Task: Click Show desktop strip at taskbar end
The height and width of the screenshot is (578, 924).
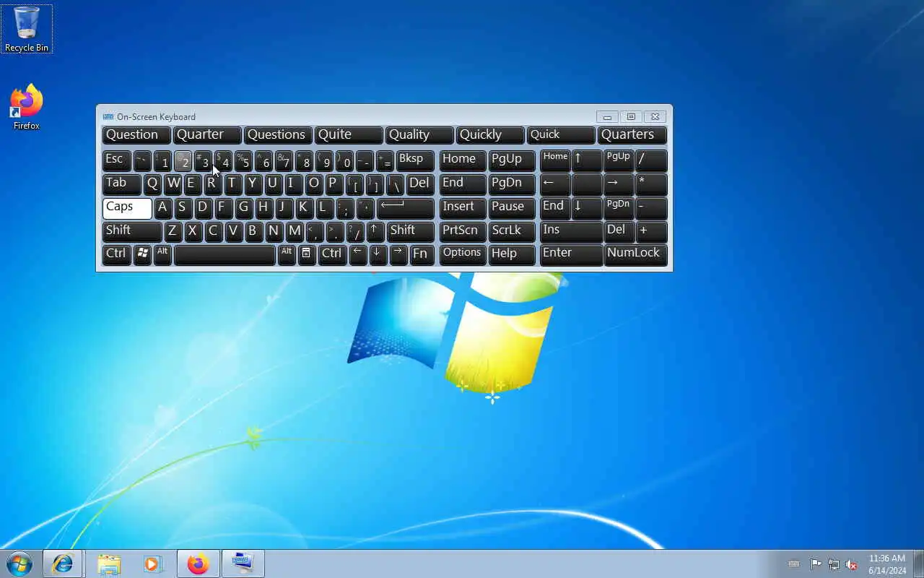Action: click(918, 564)
